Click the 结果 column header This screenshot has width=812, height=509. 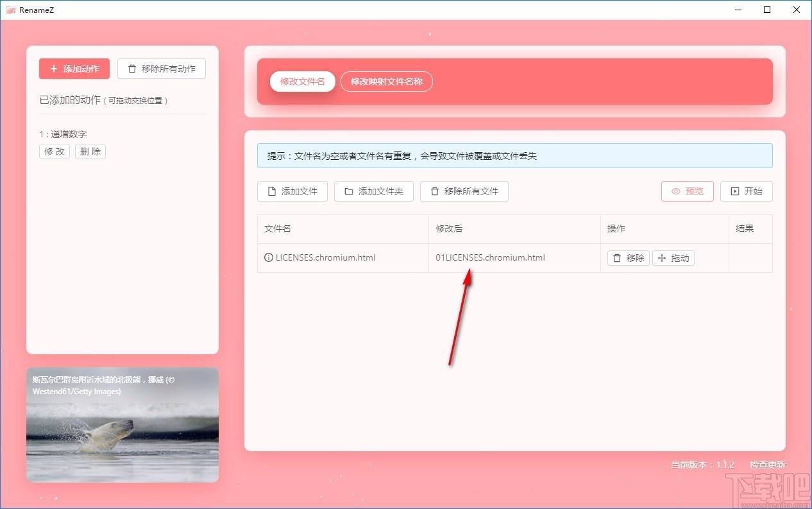[751, 229]
